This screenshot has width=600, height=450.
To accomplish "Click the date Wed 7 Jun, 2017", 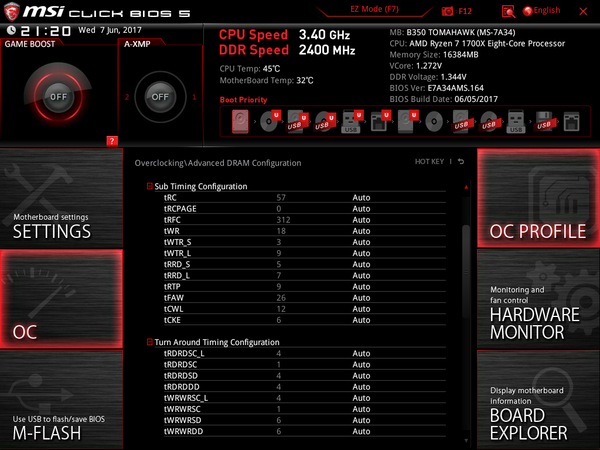I will point(110,30).
